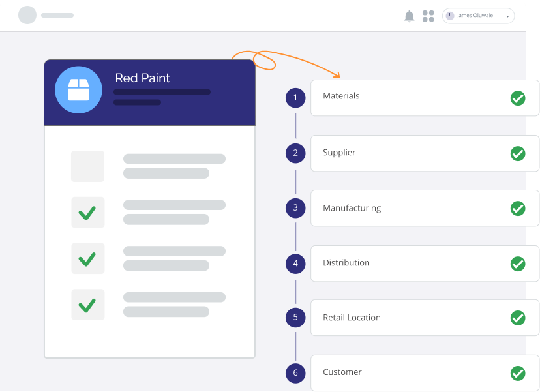Click the green check beside Materials
540x392 pixels.
(x=518, y=98)
